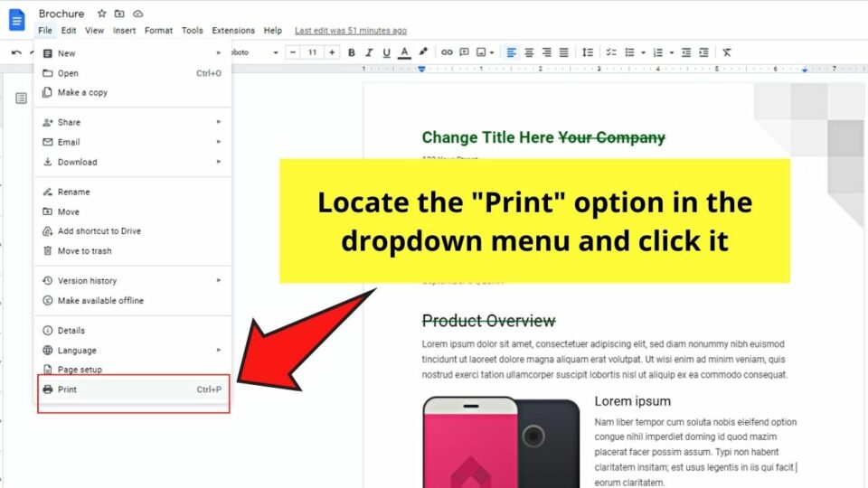Image resolution: width=868 pixels, height=488 pixels.
Task: Click the move to folder icon
Action: (x=119, y=14)
